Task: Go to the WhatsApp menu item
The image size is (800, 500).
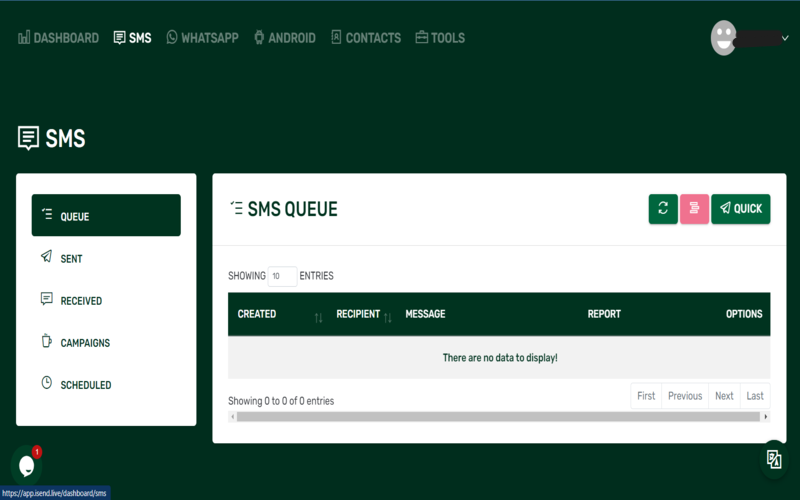Action: 202,38
